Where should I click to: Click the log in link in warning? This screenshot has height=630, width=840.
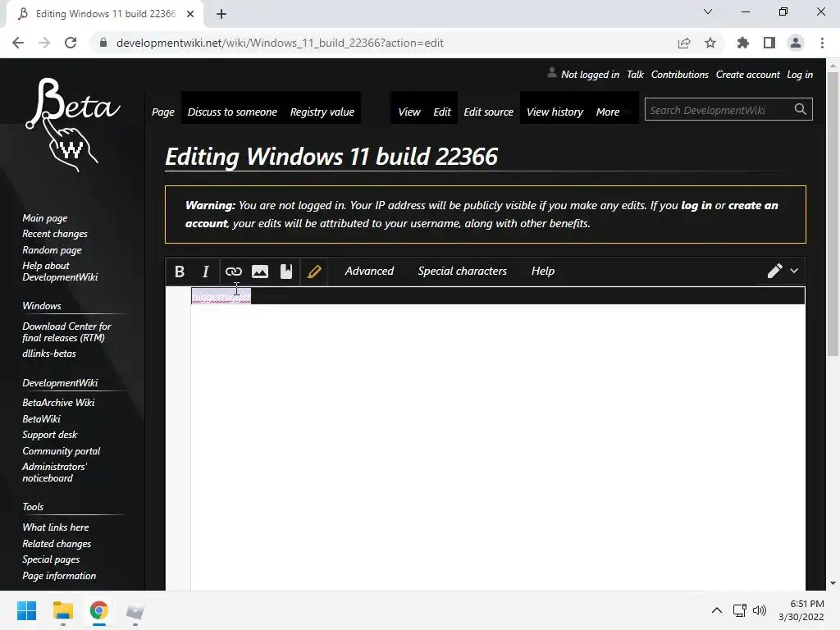(696, 205)
